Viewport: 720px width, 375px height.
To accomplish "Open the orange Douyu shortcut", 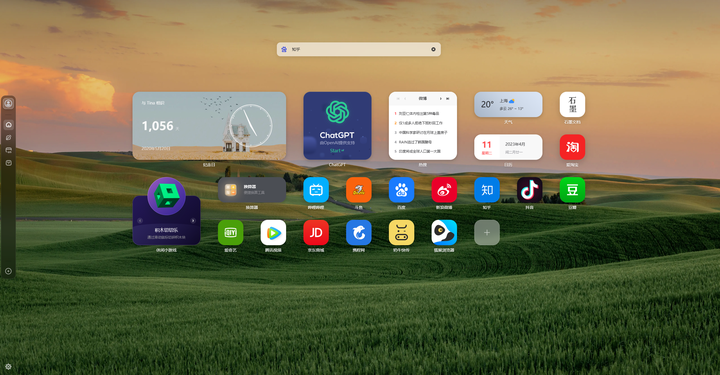I will coord(359,190).
